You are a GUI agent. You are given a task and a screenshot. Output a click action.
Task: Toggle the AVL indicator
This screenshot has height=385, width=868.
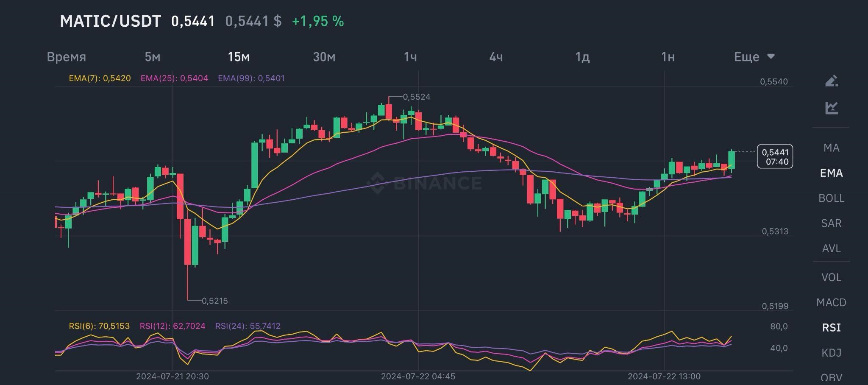point(831,248)
